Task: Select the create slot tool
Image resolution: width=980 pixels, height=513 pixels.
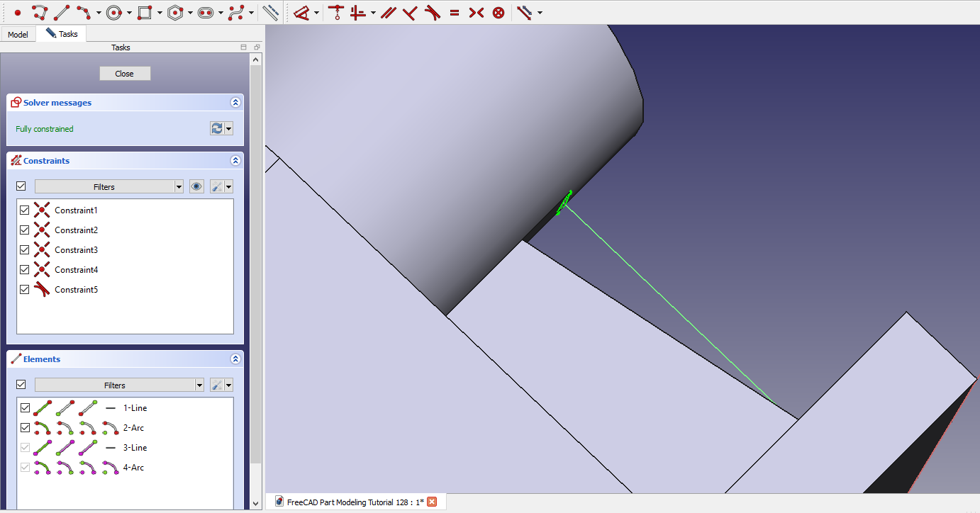Action: (206, 13)
